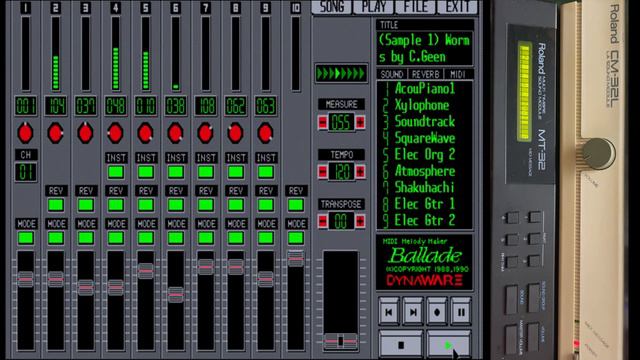Click the rewind to start button

click(389, 312)
